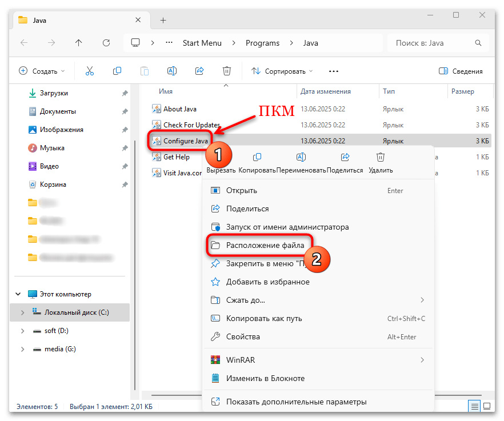The image size is (504, 421).
Task: Click the Delete trash icon in the toolbar
Action: 226,70
